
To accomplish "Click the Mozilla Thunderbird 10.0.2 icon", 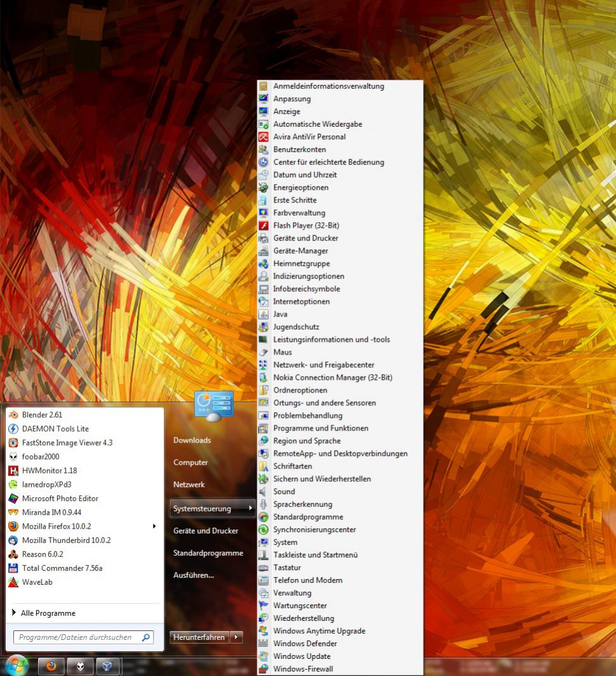I will pos(13,540).
